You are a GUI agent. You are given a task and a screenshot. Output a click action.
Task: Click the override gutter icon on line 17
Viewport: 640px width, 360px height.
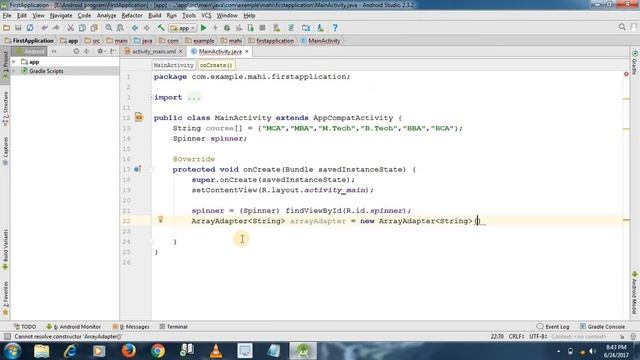(137, 169)
